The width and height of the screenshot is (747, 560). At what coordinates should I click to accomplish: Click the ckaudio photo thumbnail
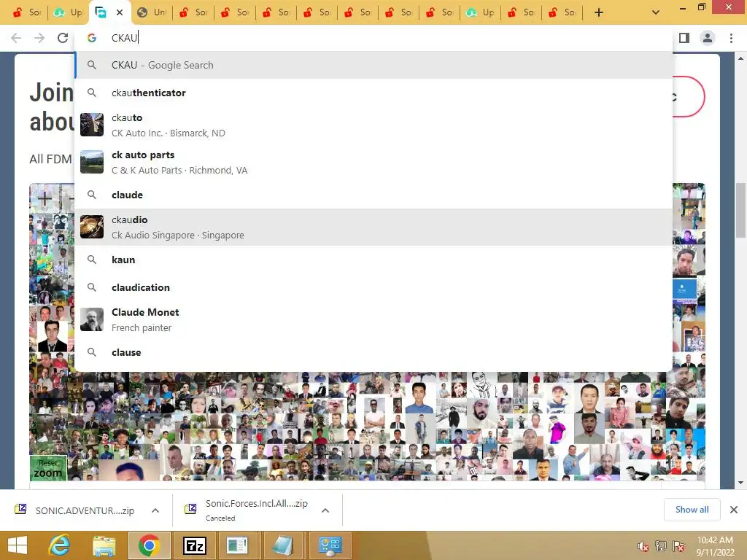[92, 227]
